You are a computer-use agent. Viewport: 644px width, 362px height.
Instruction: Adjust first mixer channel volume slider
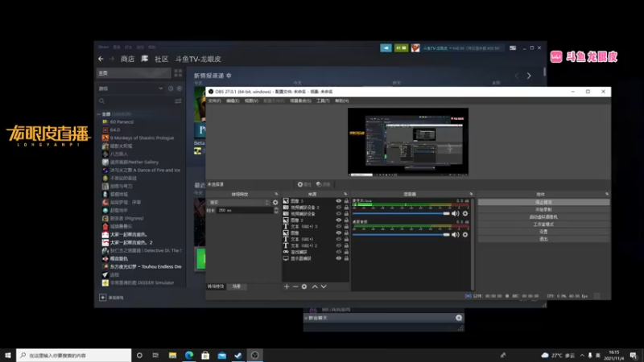pos(401,213)
